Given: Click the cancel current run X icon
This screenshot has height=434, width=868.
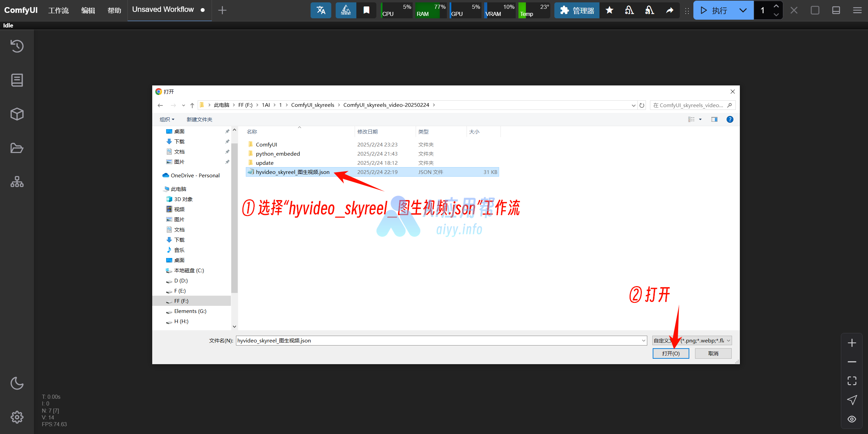Looking at the screenshot, I should [x=794, y=10].
